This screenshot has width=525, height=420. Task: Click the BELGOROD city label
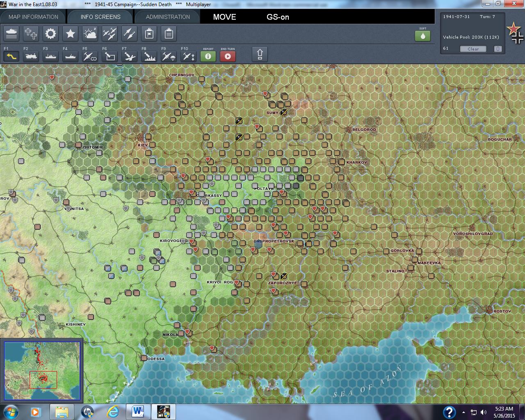click(x=364, y=130)
